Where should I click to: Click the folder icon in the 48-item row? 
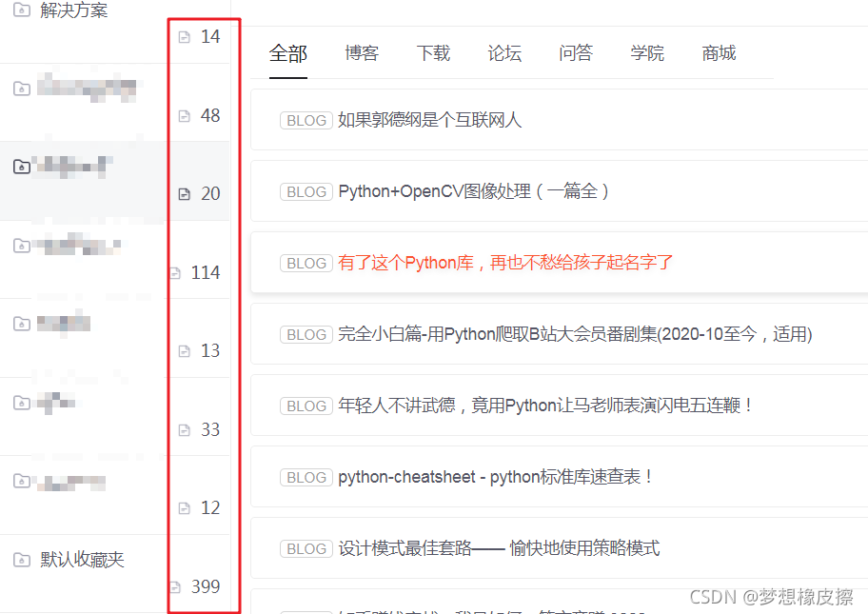(22, 88)
